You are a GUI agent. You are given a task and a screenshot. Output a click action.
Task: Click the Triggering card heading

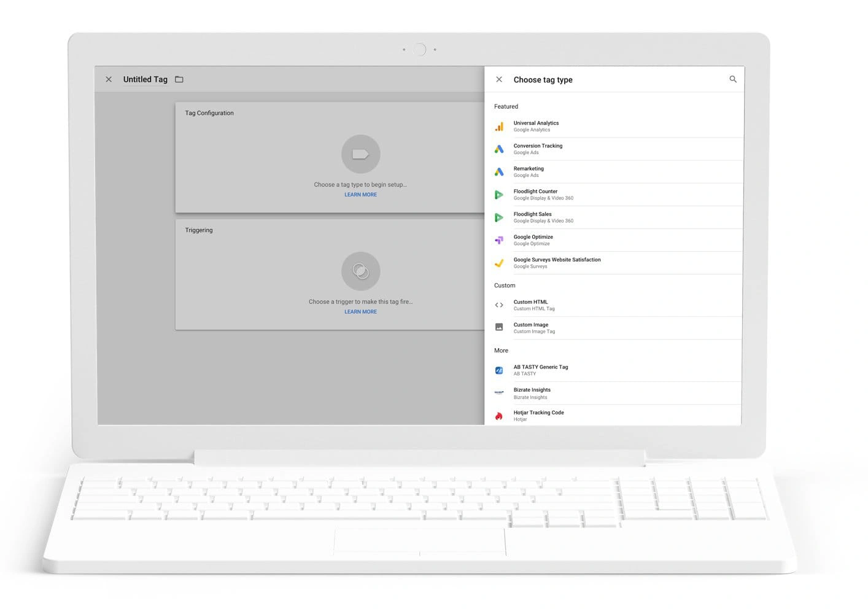(x=199, y=230)
